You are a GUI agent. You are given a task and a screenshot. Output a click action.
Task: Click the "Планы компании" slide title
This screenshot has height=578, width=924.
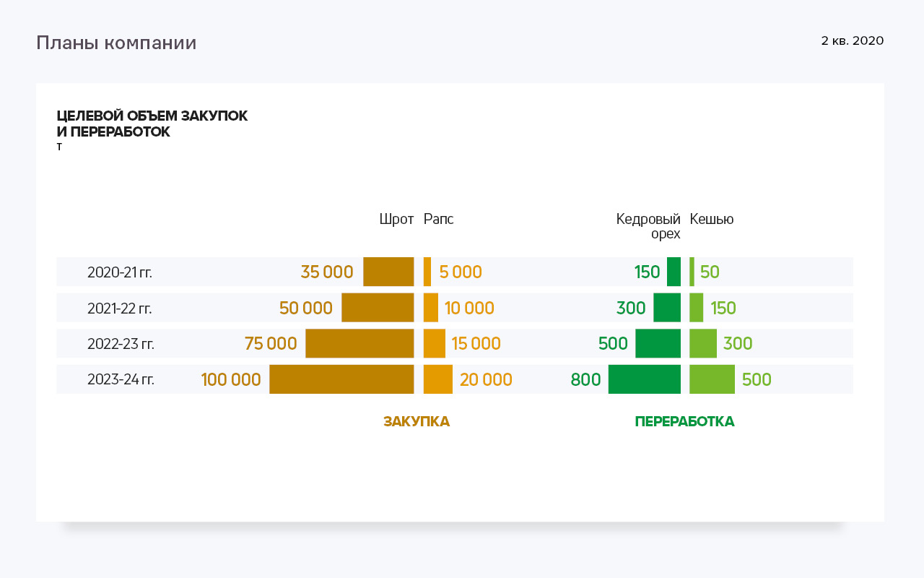[116, 43]
